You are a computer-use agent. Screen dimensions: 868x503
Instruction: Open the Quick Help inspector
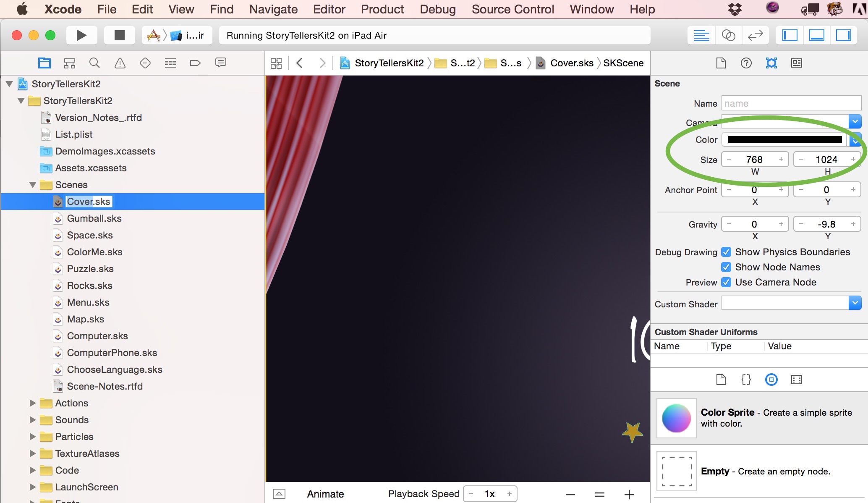[746, 63]
